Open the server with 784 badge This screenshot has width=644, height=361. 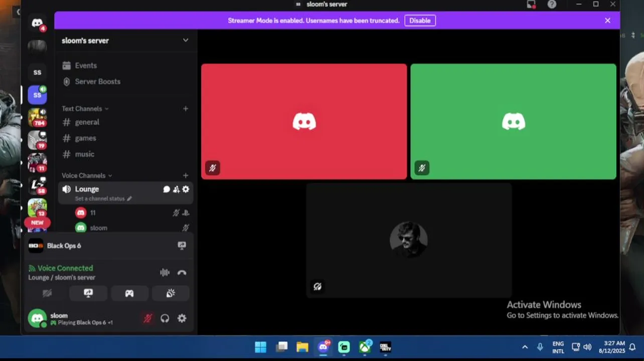(x=38, y=117)
